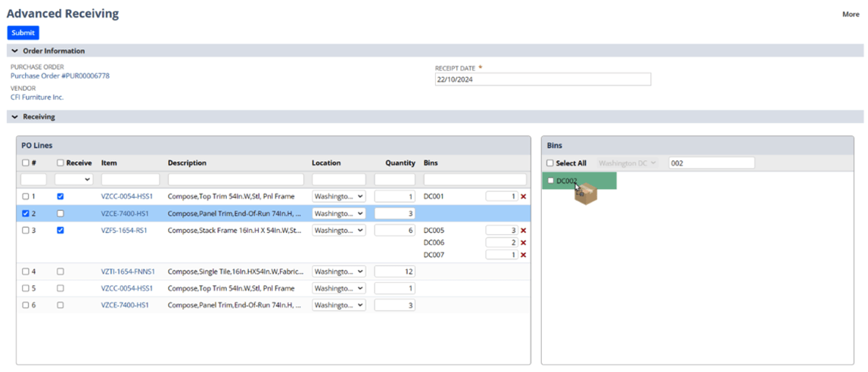Click the Location column filter field
The height and width of the screenshot is (372, 868).
pyautogui.click(x=339, y=180)
